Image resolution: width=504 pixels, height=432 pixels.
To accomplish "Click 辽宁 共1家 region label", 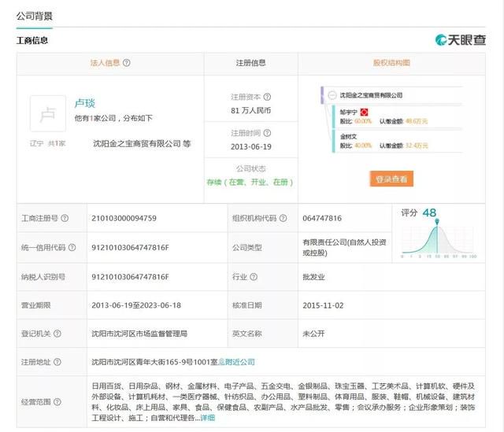I will coord(47,143).
